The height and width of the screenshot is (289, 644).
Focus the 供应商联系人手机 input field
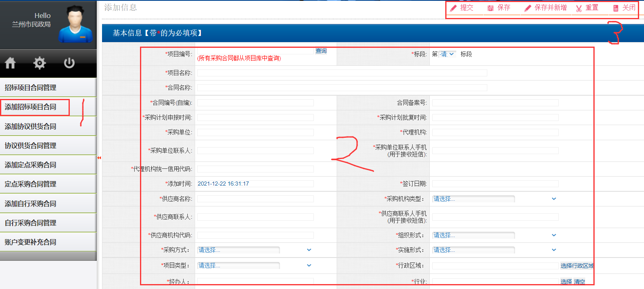point(495,217)
